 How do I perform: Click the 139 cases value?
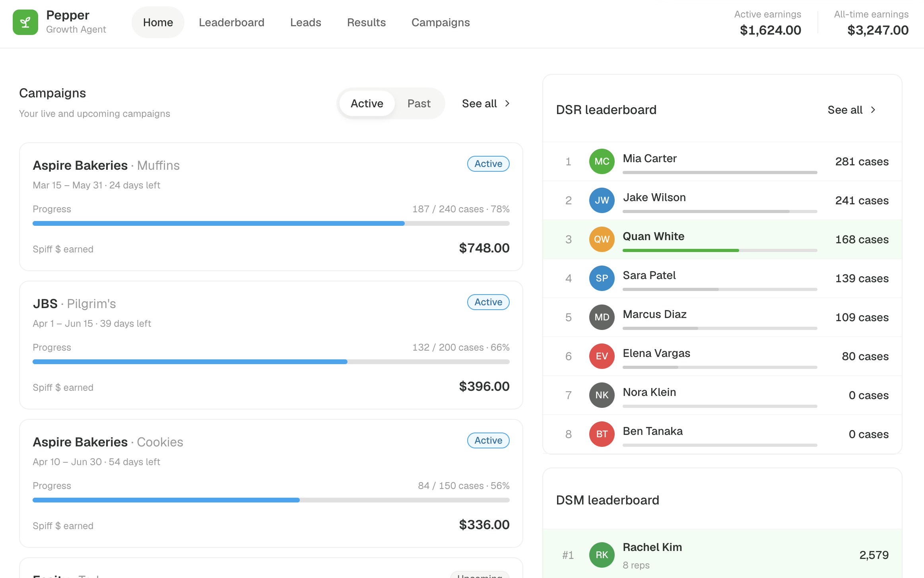(862, 278)
